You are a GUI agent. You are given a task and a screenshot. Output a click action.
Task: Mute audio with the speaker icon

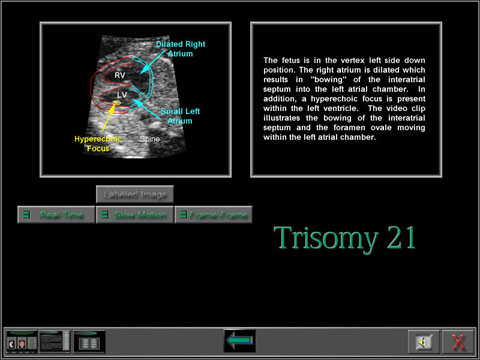tap(424, 342)
